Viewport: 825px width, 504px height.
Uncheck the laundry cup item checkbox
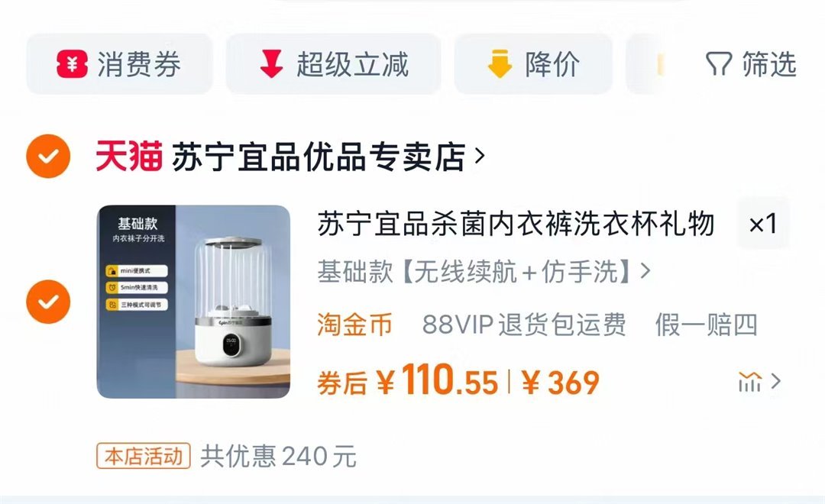click(x=48, y=302)
